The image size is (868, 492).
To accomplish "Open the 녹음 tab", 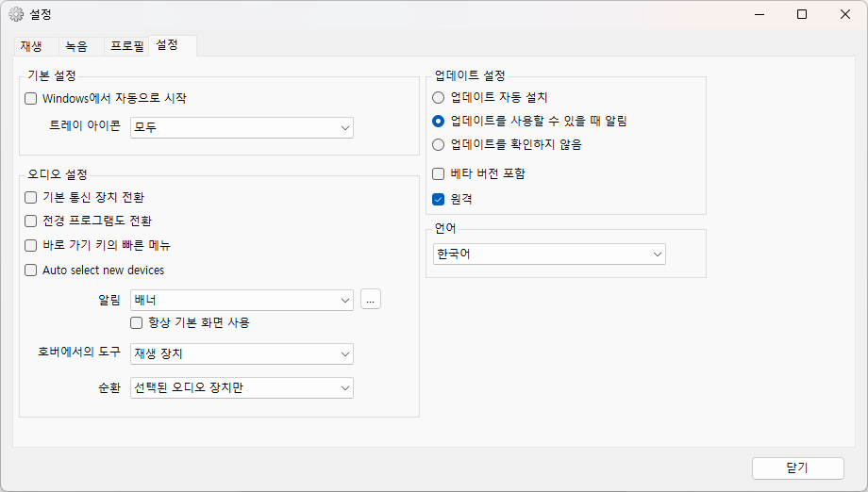I will pos(81,46).
